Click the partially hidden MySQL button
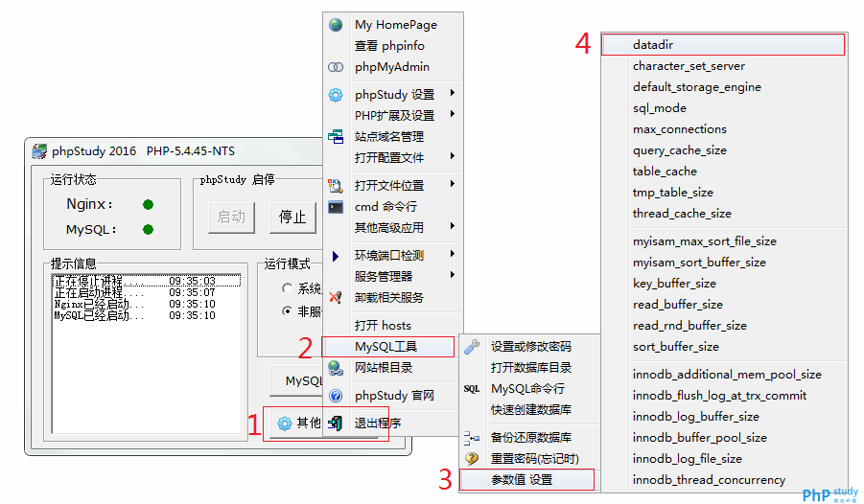This screenshot has height=504, width=864. 296,380
